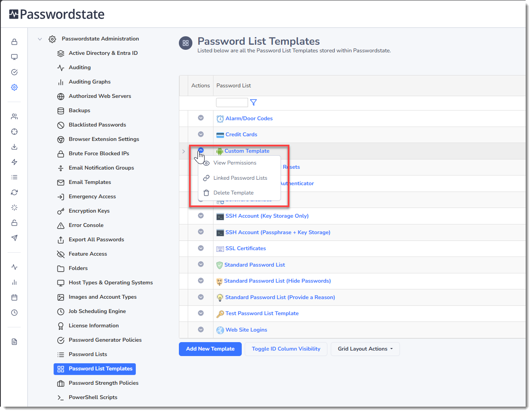The width and height of the screenshot is (532, 413).
Task: Click the Custom Template android icon
Action: coord(220,151)
